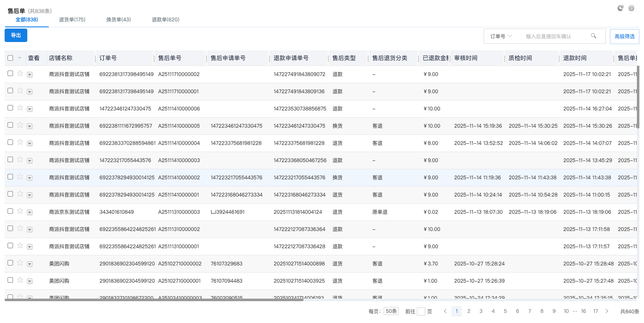
Task: Open 高级筛选 advanced filter
Action: pos(625,37)
